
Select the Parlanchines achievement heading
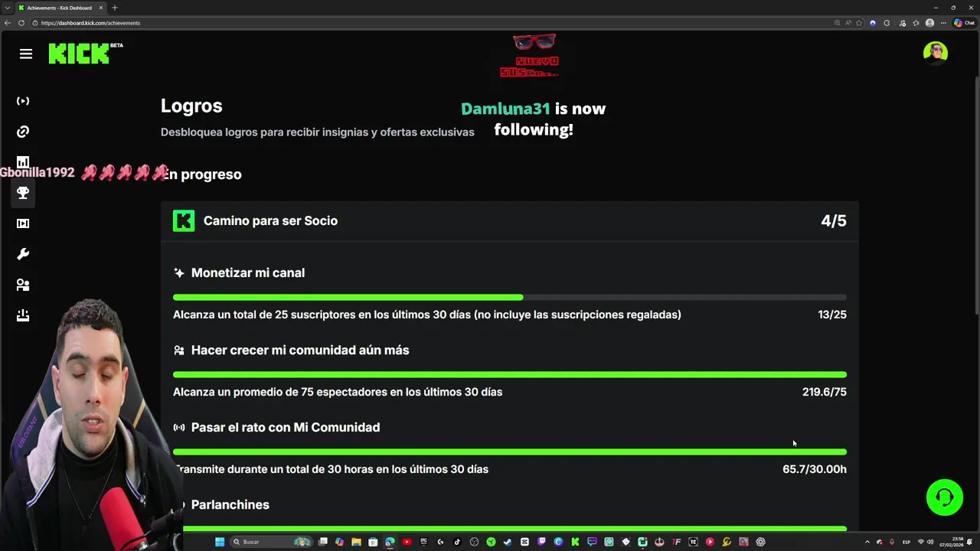[230, 504]
